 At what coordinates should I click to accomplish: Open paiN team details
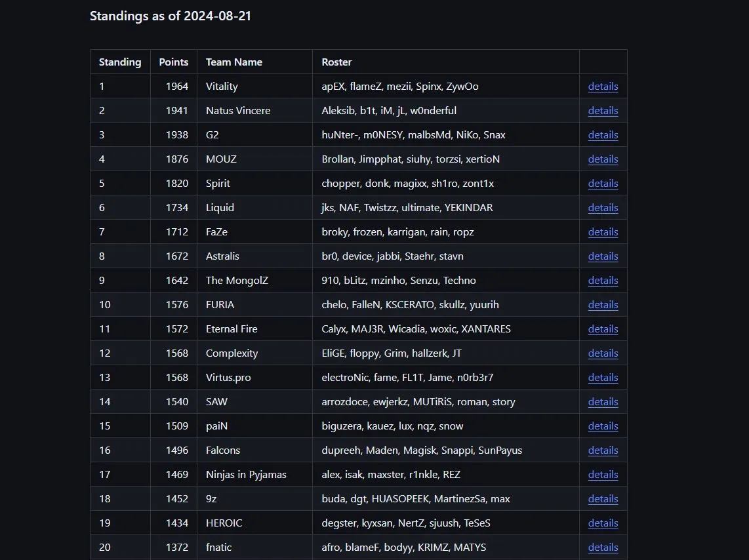[603, 426]
